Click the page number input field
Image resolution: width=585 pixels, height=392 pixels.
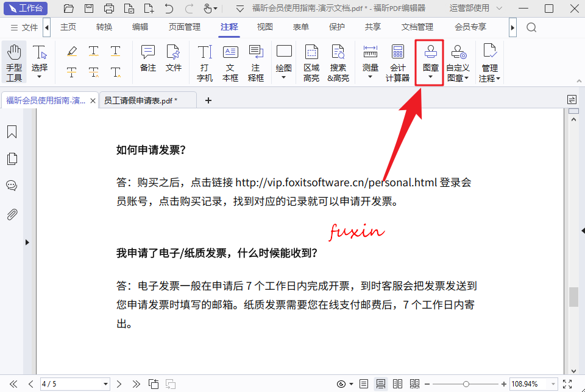click(x=70, y=384)
